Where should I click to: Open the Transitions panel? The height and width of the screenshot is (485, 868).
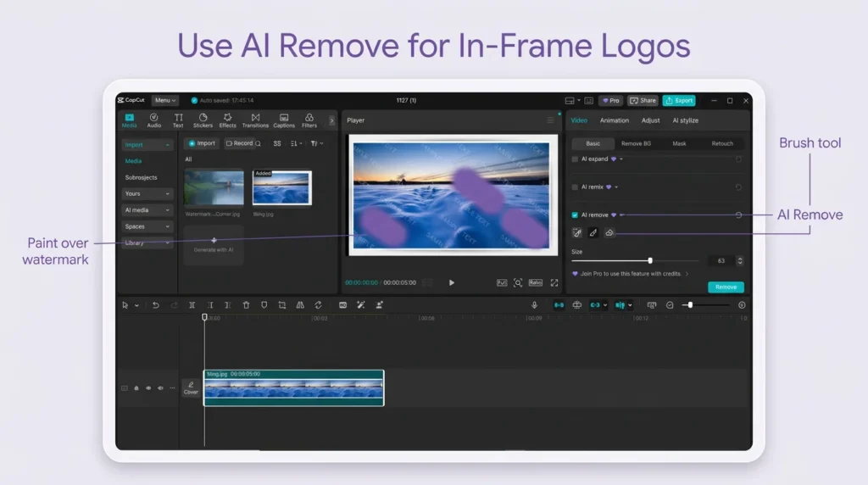pyautogui.click(x=255, y=120)
